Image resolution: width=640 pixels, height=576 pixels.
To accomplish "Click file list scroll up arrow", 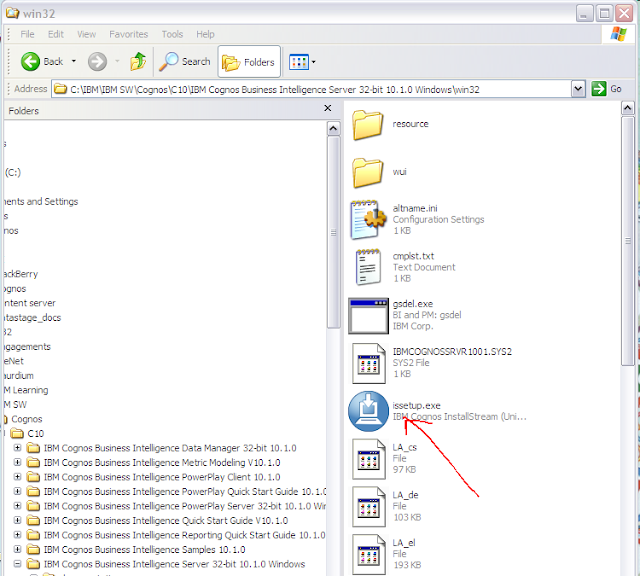I will [x=627, y=108].
